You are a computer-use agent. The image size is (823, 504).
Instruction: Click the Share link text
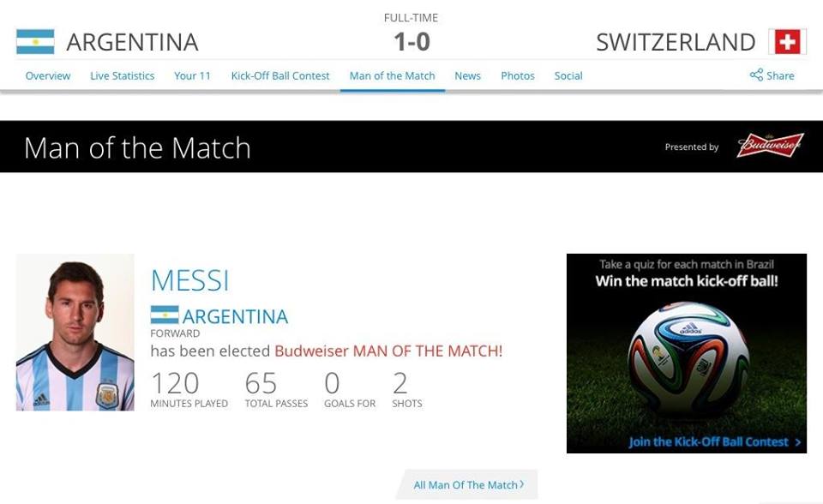point(780,75)
